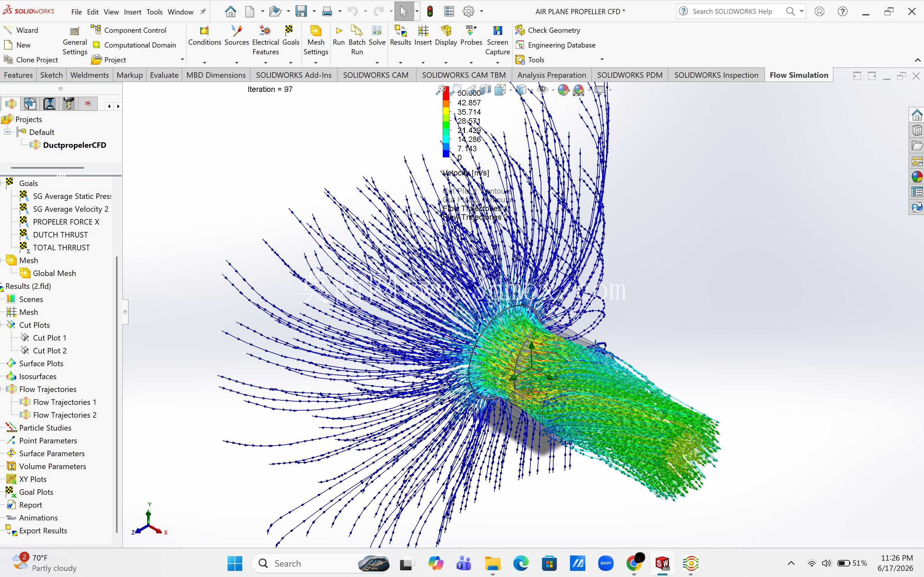Screen dimensions: 924x577
Task: Switch to the Features tab
Action: (x=18, y=75)
